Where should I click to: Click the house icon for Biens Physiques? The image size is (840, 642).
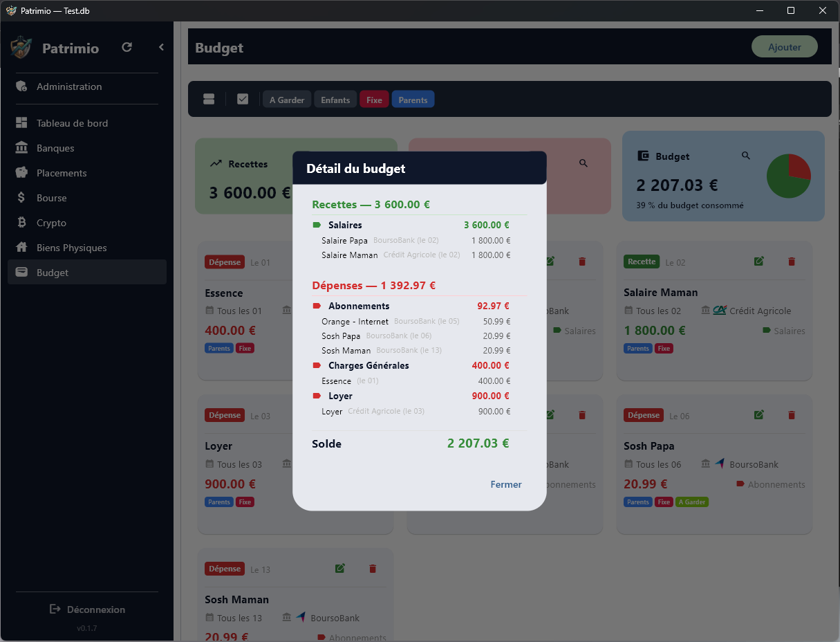point(21,248)
